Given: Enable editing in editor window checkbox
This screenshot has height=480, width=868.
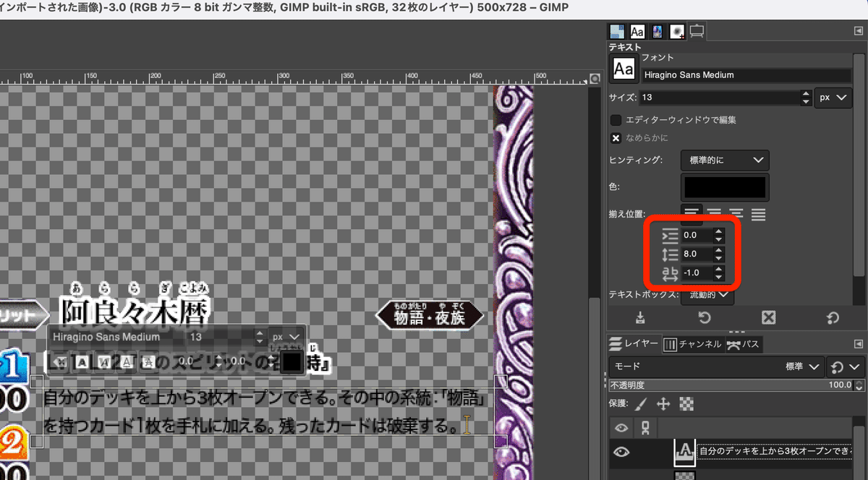Looking at the screenshot, I should (x=616, y=120).
